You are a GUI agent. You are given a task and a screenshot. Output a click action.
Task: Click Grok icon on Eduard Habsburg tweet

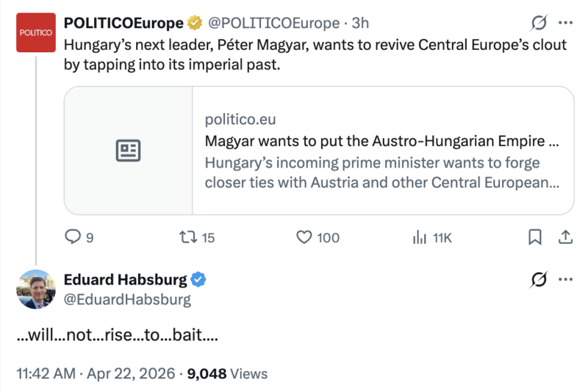539,280
